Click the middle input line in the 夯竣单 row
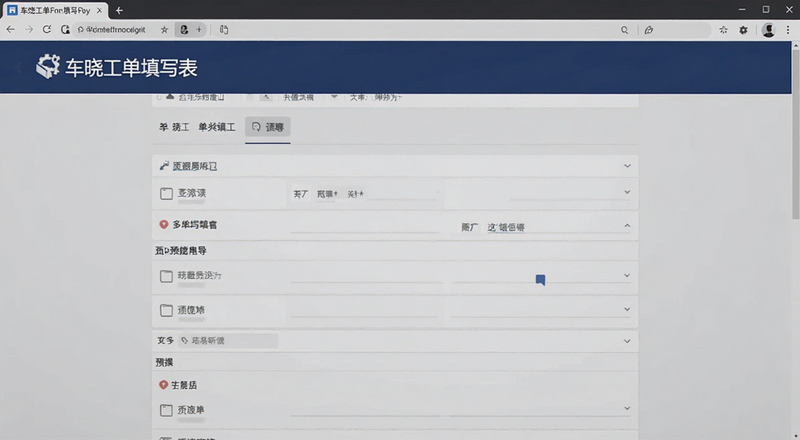The height and width of the screenshot is (440, 800). coord(365,410)
